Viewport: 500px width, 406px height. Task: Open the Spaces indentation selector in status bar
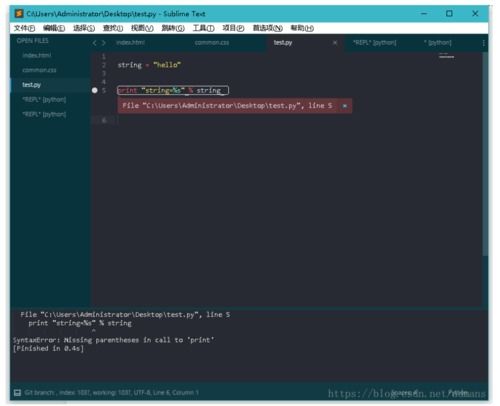pos(405,392)
